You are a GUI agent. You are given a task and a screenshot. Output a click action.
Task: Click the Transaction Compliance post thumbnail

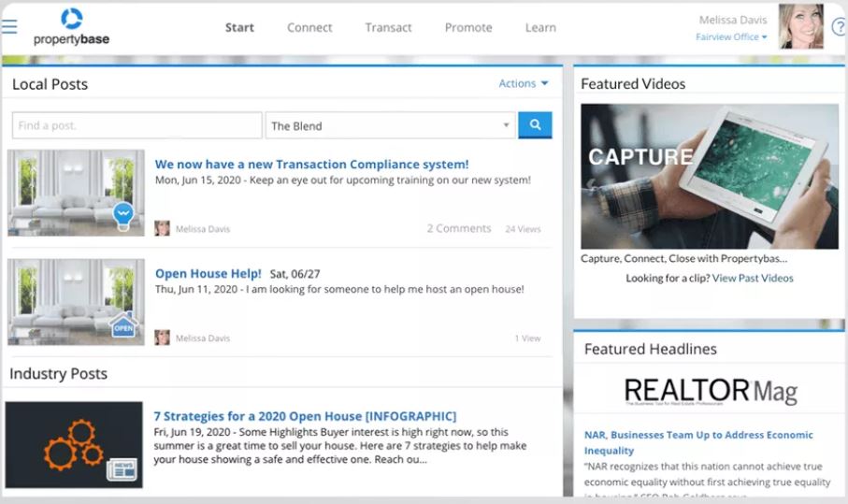pyautogui.click(x=77, y=193)
